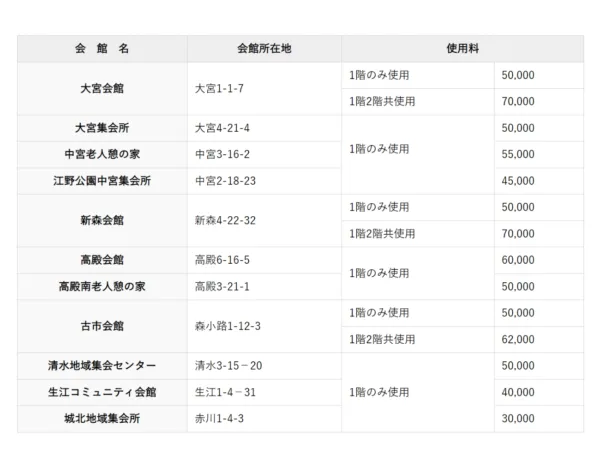Click the 古市会館 name cell
The width and height of the screenshot is (600, 462).
click(x=102, y=326)
